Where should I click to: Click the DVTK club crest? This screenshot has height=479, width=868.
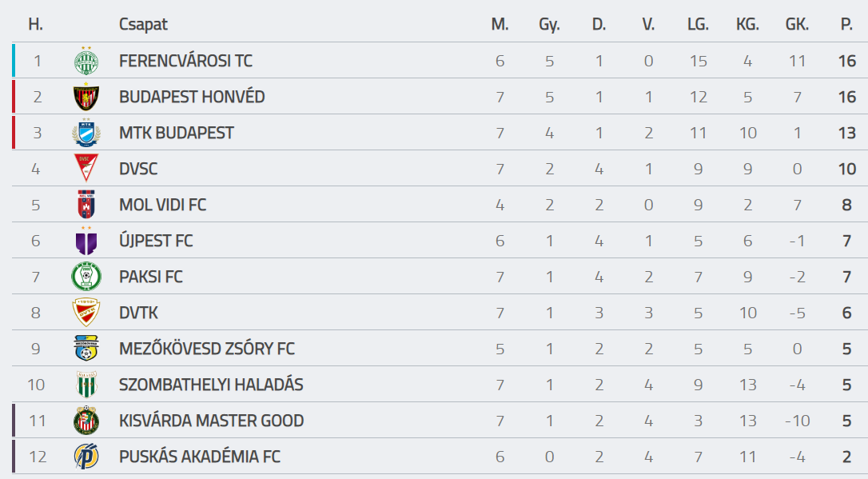(86, 313)
